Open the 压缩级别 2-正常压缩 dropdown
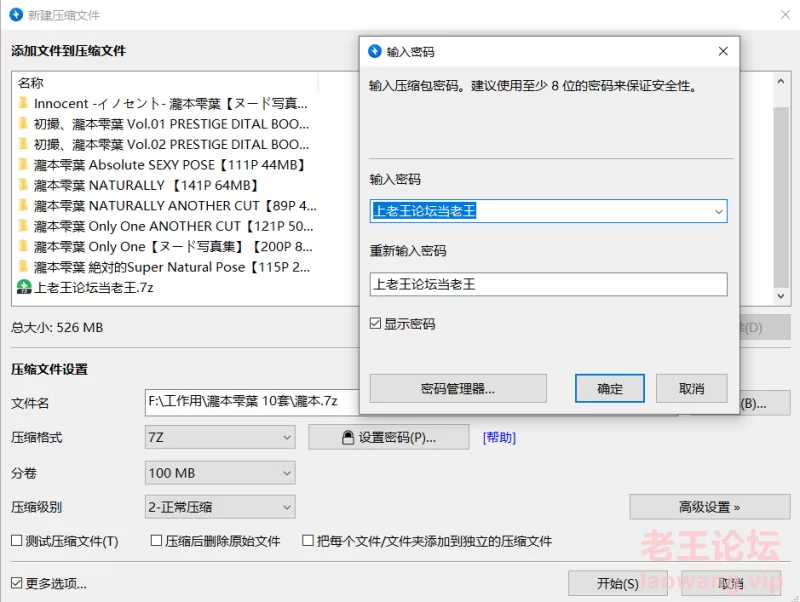 [x=220, y=507]
